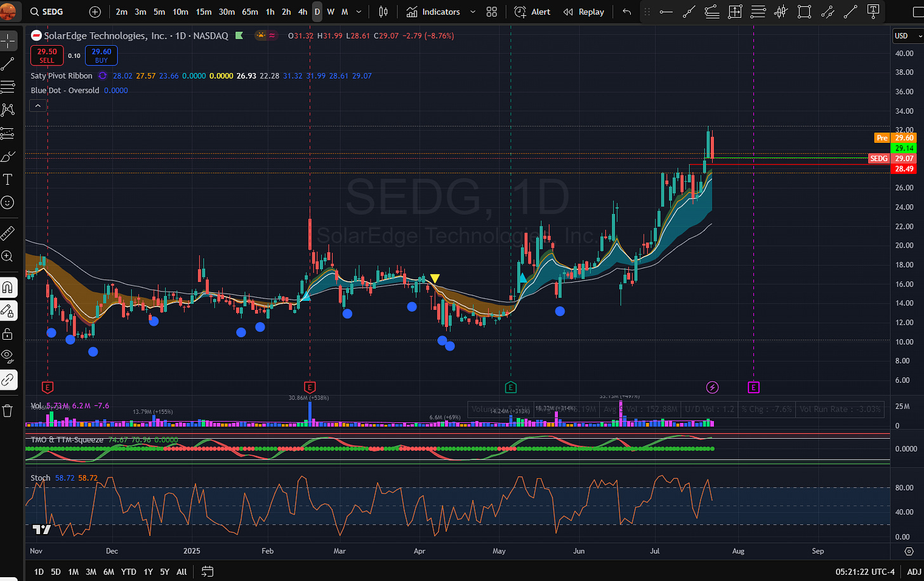Click the Blue Dot - Oversold legend label

(x=65, y=90)
